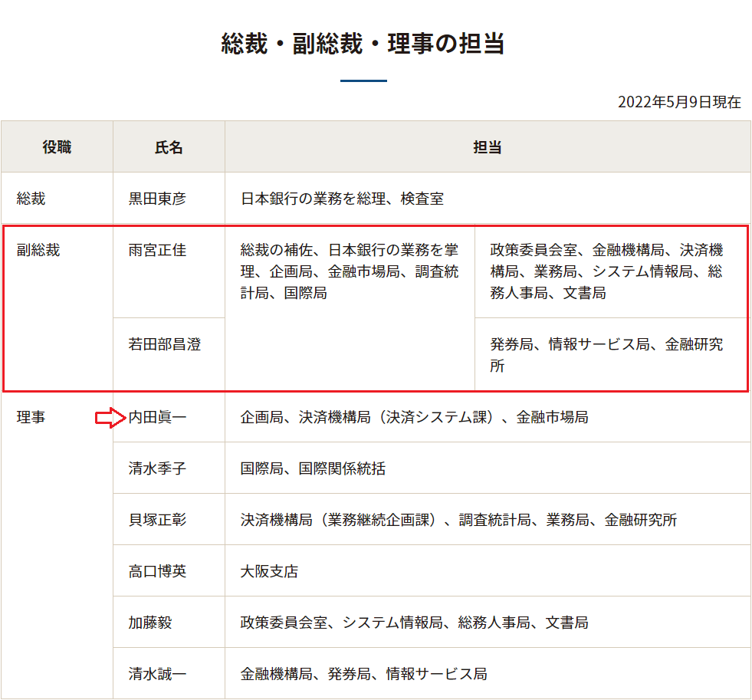Click the 大阪支店 cell
Viewport: 752px width, 700px height.
coord(269,571)
